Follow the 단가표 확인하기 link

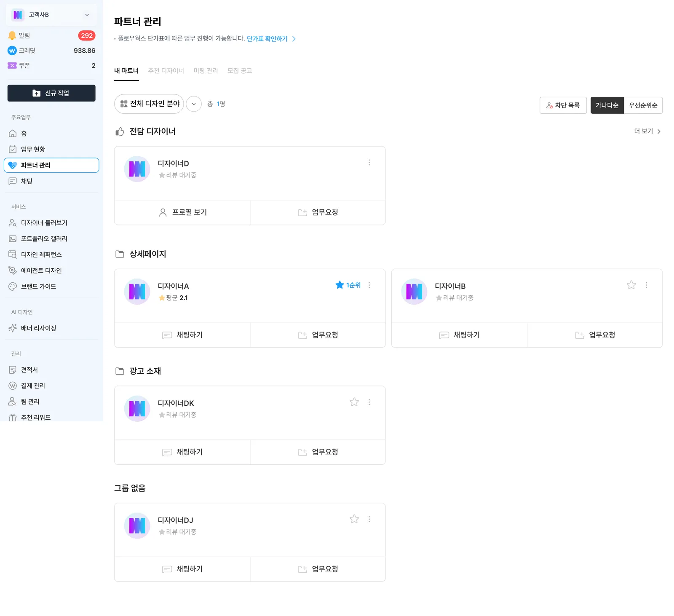pyautogui.click(x=271, y=39)
